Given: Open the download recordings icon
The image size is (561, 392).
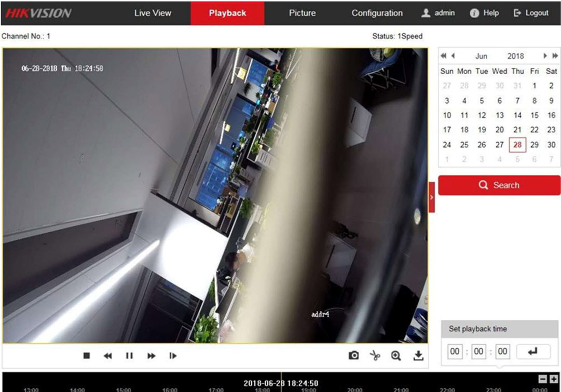Looking at the screenshot, I should pos(418,356).
